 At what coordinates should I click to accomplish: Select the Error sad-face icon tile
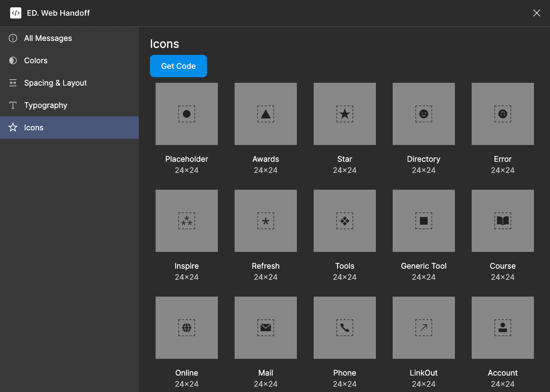[x=503, y=114]
